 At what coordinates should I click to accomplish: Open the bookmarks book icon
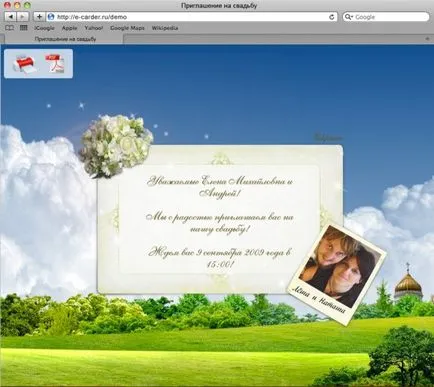(x=10, y=28)
